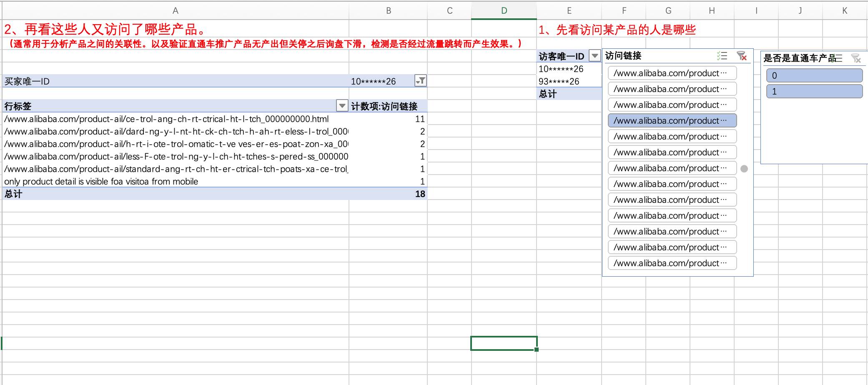
Task: Click the active green-bordered cell in column D
Action: 504,343
